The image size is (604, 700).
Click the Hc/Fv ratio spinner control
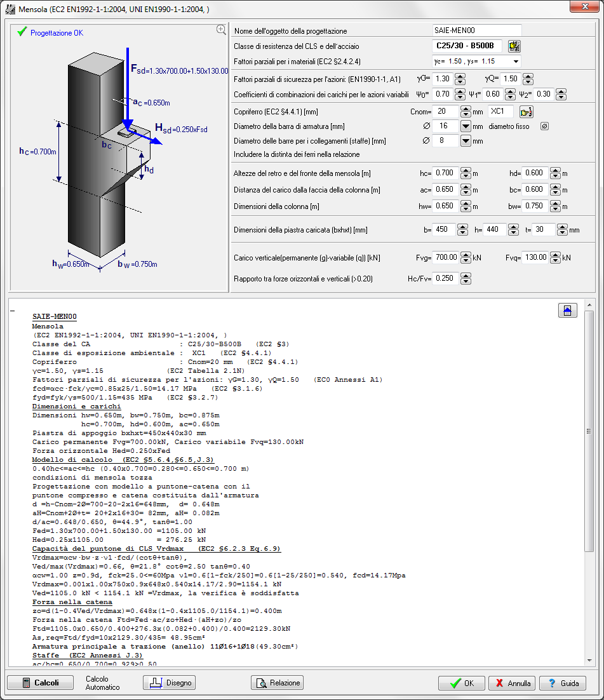[466, 279]
